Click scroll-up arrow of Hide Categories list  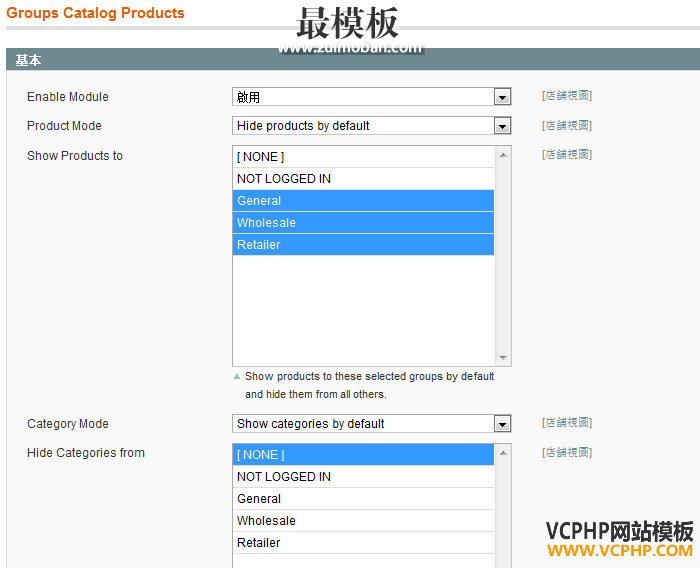[x=503, y=453]
